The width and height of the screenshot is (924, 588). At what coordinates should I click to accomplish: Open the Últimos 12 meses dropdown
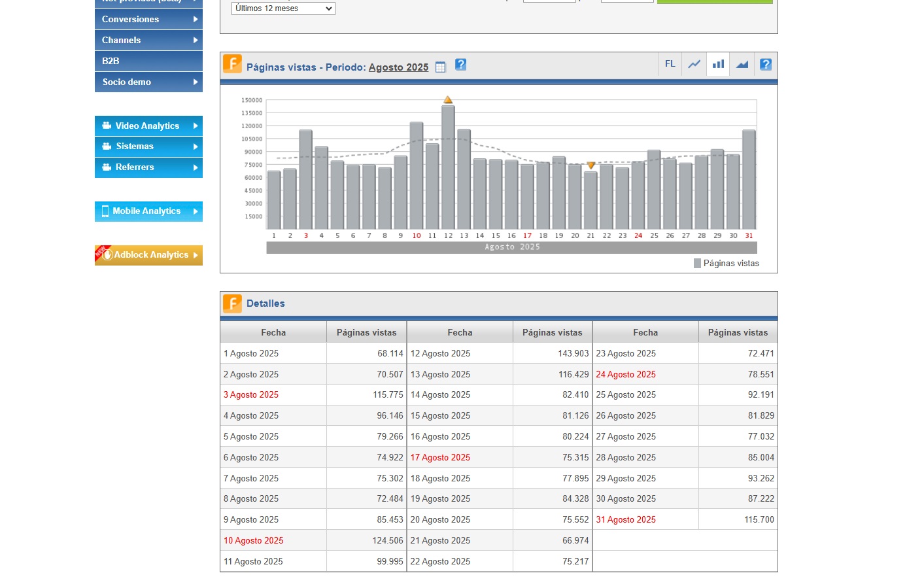coord(283,9)
